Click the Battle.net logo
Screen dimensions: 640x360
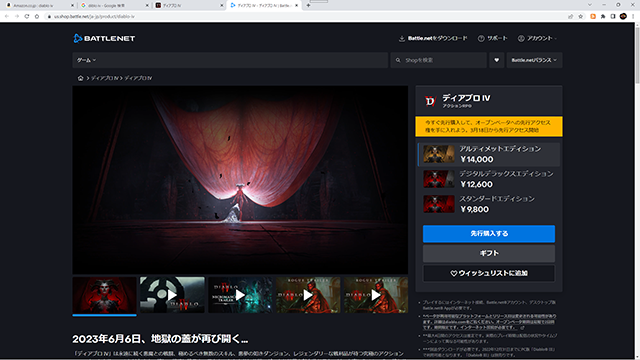pos(104,38)
